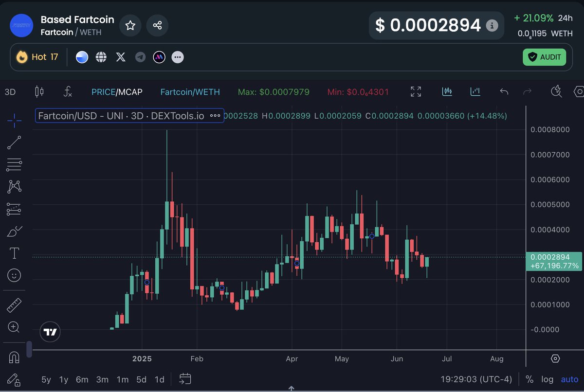Toggle percent scale mode

[x=529, y=379]
